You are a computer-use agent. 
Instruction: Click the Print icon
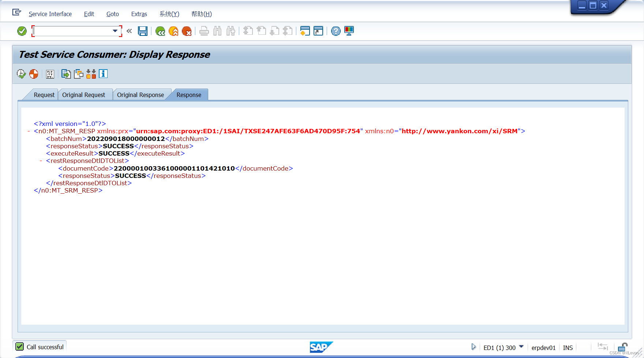[x=204, y=31]
